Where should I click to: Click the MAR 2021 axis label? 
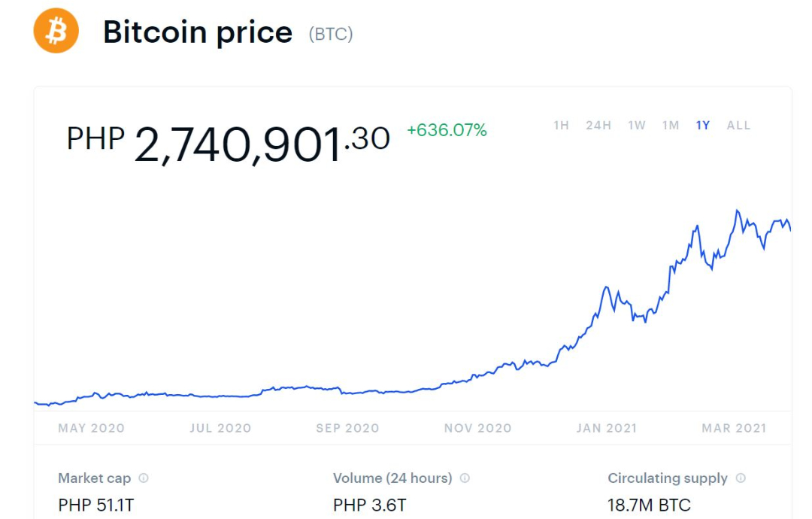point(734,428)
